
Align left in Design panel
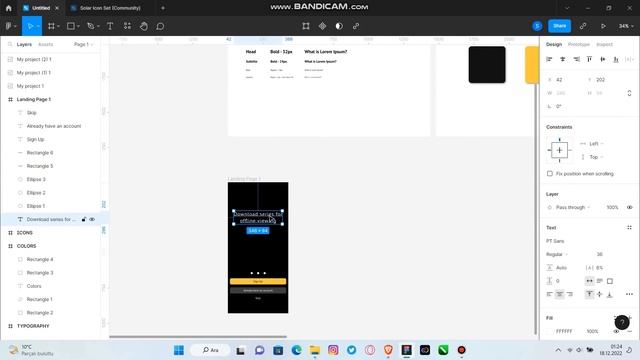click(x=549, y=59)
